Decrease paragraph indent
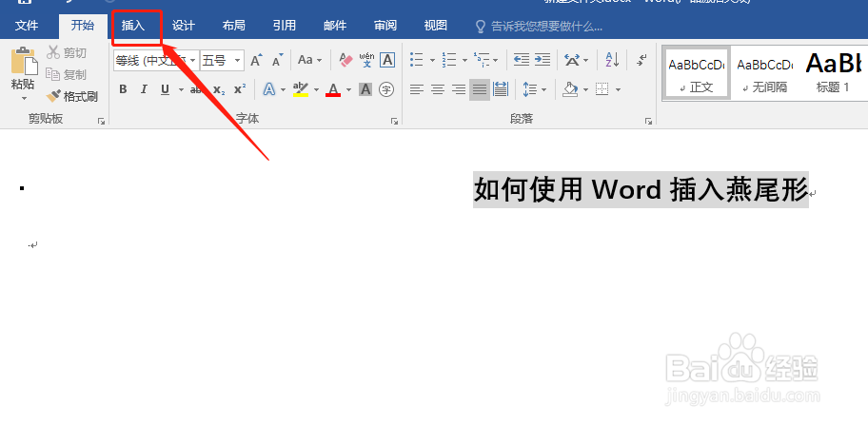This screenshot has height=425, width=868. click(x=522, y=60)
